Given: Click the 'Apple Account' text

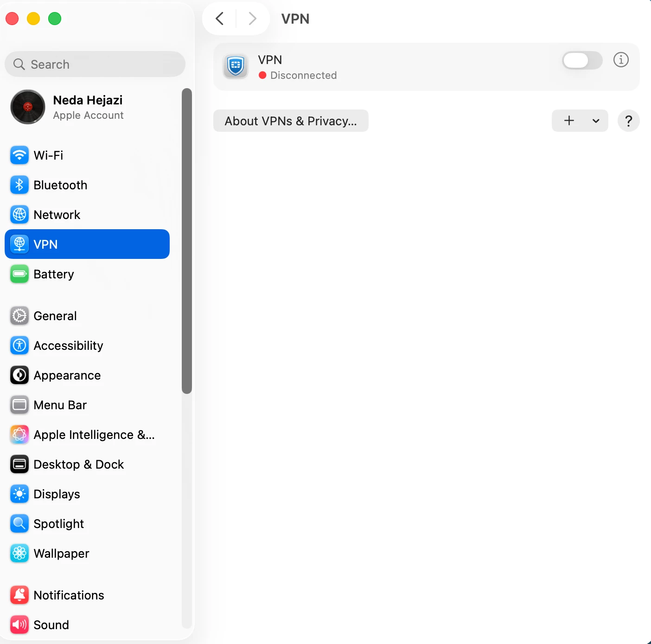Looking at the screenshot, I should coord(88,116).
